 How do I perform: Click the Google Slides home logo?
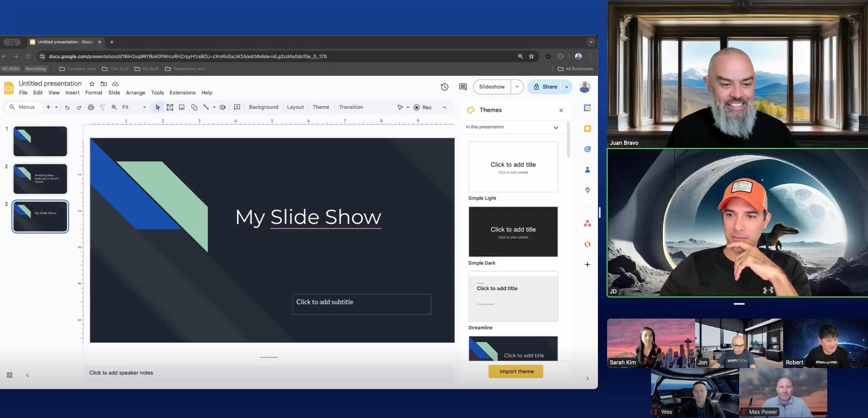9,88
